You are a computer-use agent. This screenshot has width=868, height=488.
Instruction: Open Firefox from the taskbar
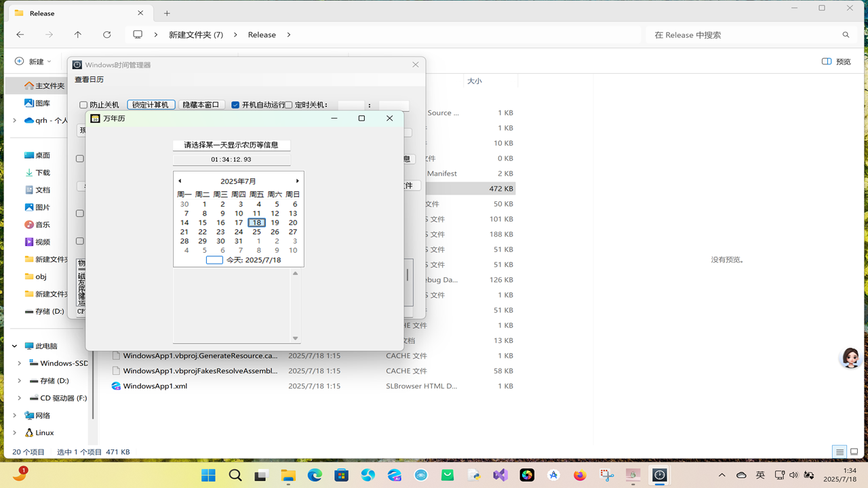tap(580, 475)
